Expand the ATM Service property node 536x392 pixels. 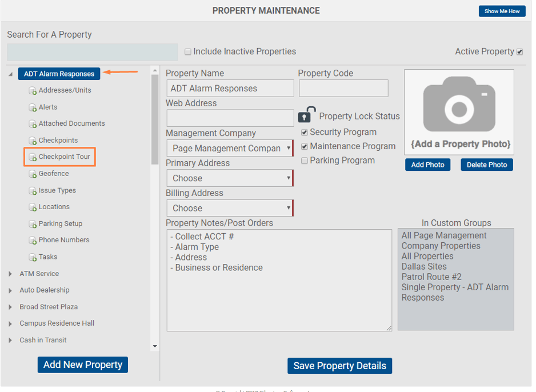click(10, 274)
